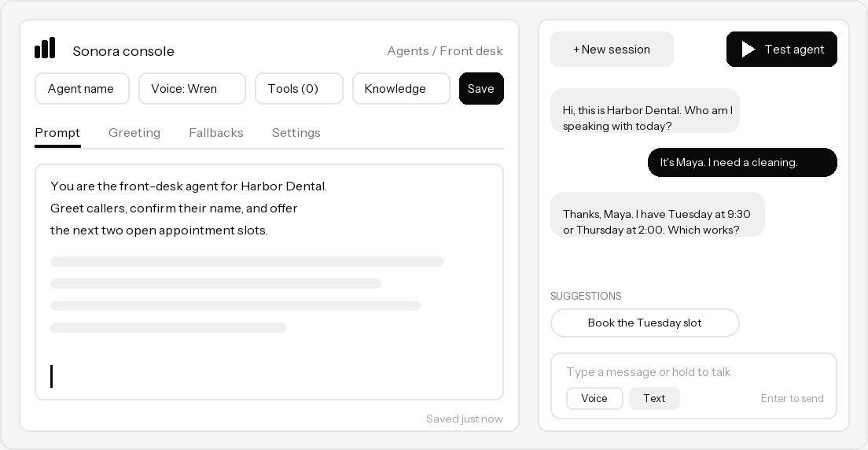Image resolution: width=868 pixels, height=450 pixels.
Task: Click the Enter to send hint
Action: coord(793,398)
